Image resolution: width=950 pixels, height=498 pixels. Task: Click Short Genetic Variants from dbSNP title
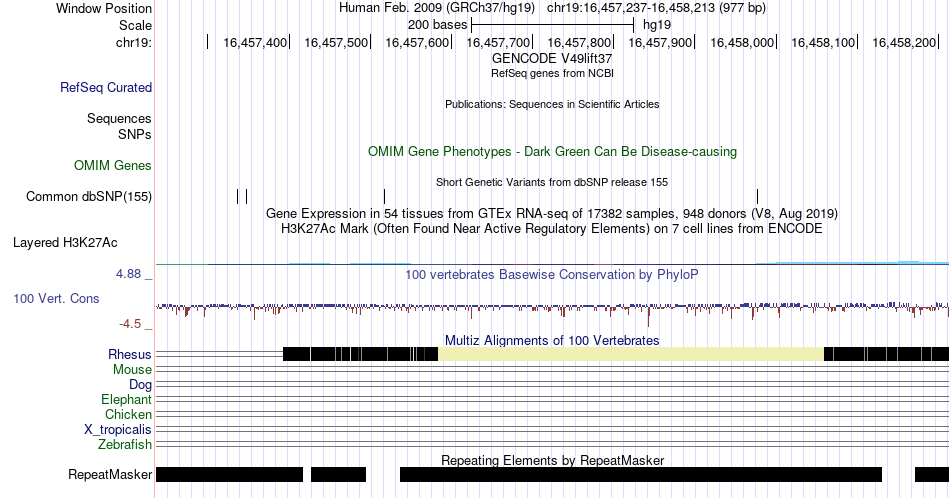552,182
